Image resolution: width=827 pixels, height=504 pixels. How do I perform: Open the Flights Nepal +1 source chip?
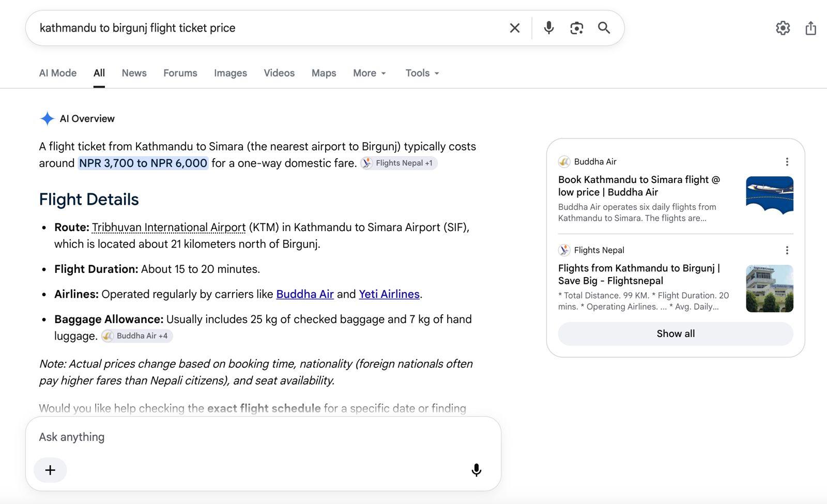pyautogui.click(x=399, y=163)
